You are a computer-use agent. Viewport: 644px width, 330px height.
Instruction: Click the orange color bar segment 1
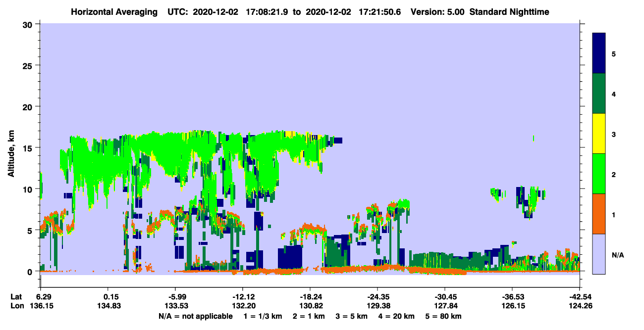click(599, 214)
